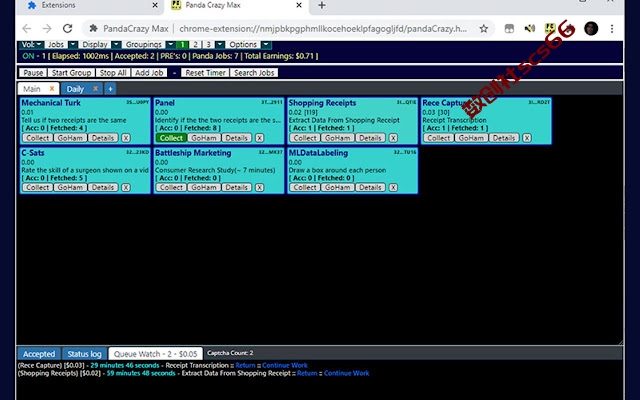Turn off the green Collect on Panel job
This screenshot has height=400, width=640.
pos(171,138)
